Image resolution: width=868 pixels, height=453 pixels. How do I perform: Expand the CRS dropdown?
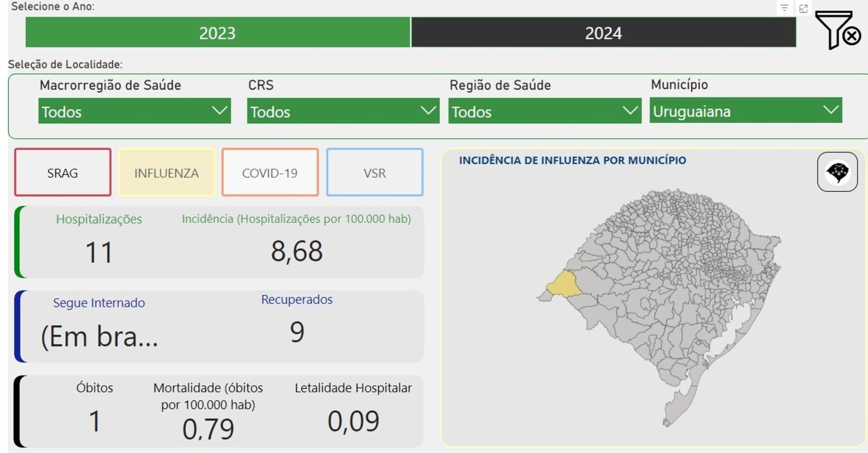click(x=343, y=111)
